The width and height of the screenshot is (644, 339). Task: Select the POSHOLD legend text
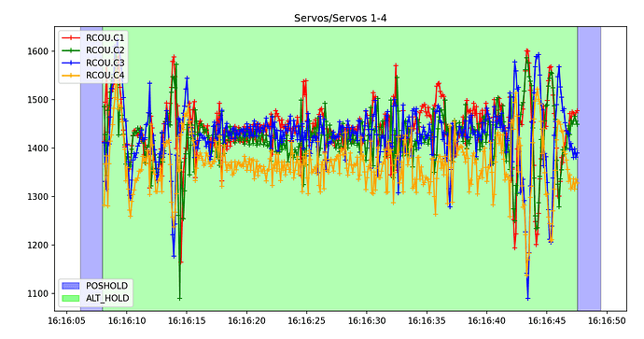click(106, 286)
